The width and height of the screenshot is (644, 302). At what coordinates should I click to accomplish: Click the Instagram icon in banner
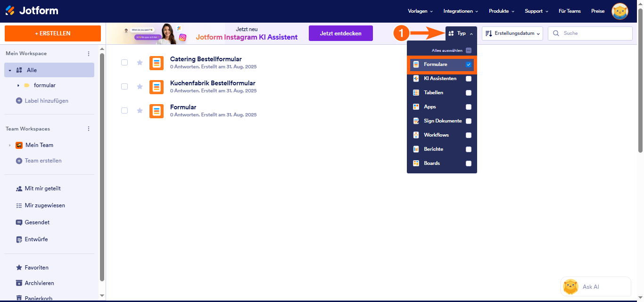[182, 37]
